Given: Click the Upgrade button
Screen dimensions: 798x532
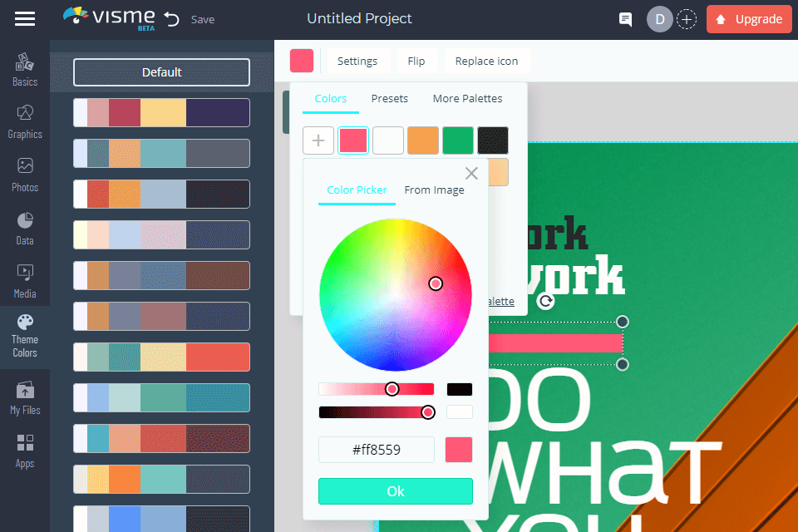Looking at the screenshot, I should pyautogui.click(x=749, y=19).
